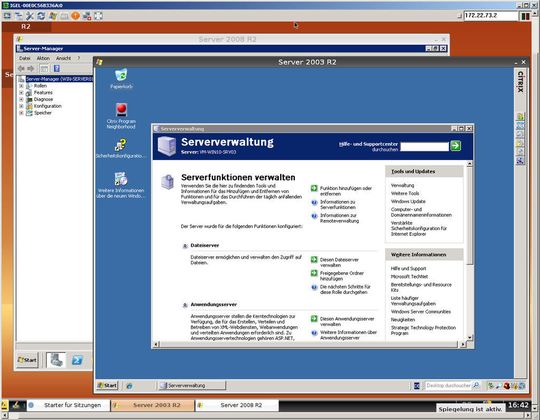Click Desktop durchsuchen search field
The height and width of the screenshot is (420, 540).
(448, 386)
